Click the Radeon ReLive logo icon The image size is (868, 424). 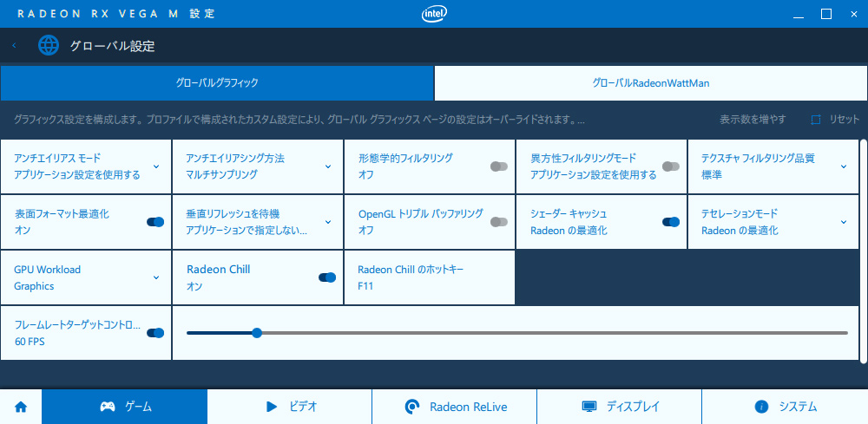(x=412, y=407)
